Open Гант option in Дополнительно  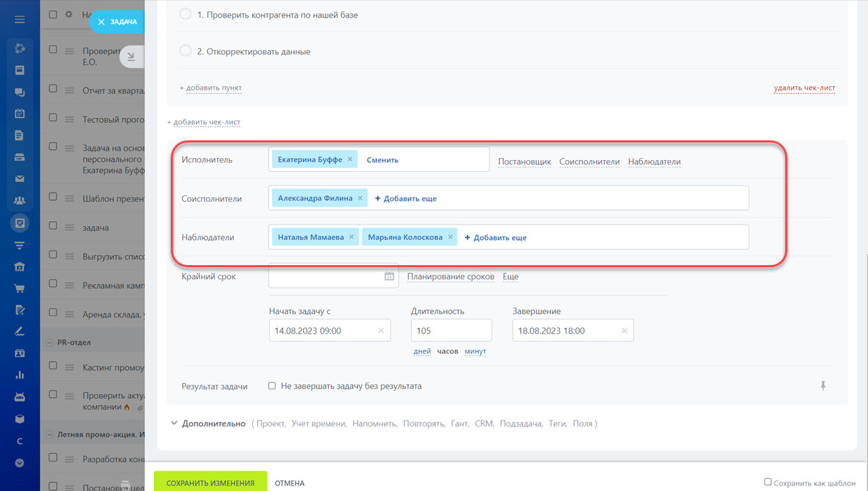[460, 424]
